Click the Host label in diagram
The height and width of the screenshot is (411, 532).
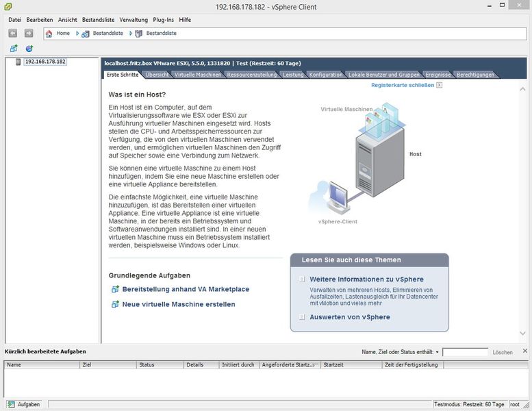tap(416, 154)
